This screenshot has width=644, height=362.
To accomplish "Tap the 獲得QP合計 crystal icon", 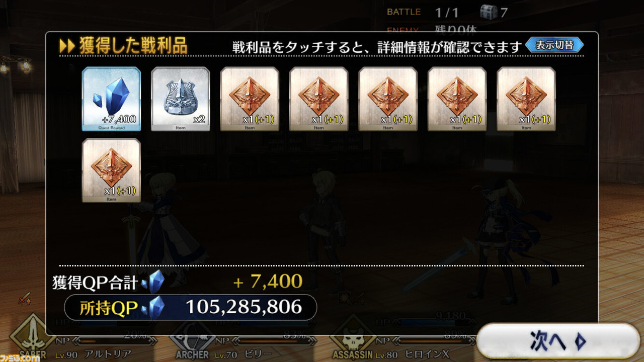I will click(x=153, y=282).
